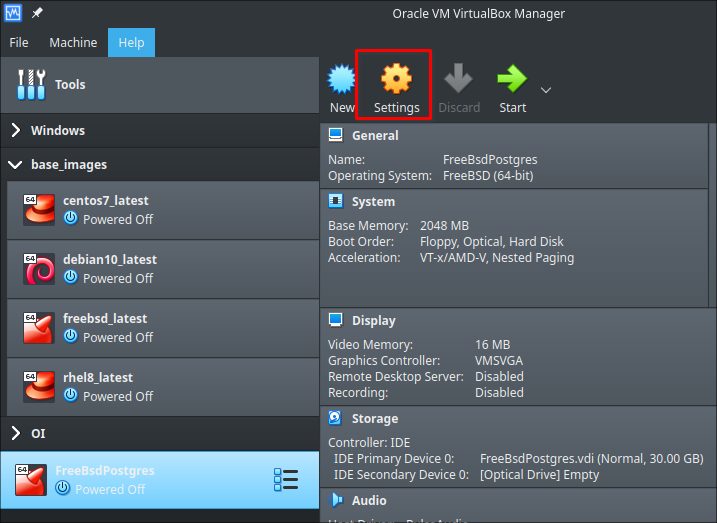Click the VMSVGA graphics controller value
This screenshot has width=717, height=523.
pyautogui.click(x=499, y=360)
